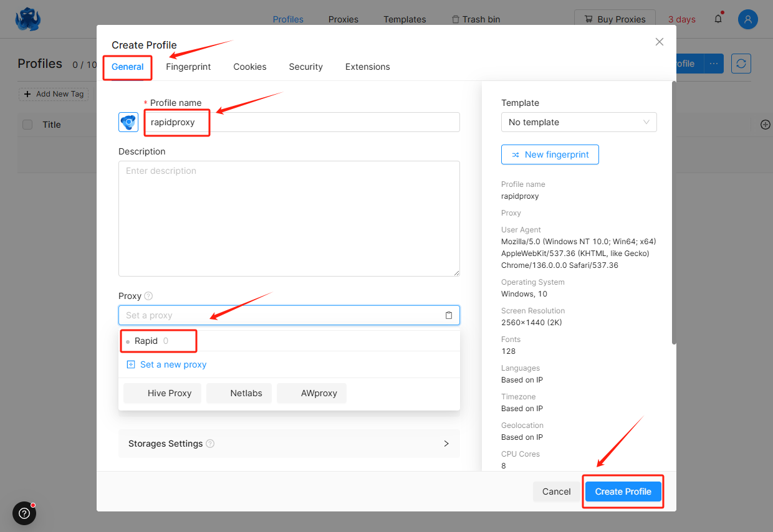Open the notifications bell
The height and width of the screenshot is (532, 773).
point(718,19)
